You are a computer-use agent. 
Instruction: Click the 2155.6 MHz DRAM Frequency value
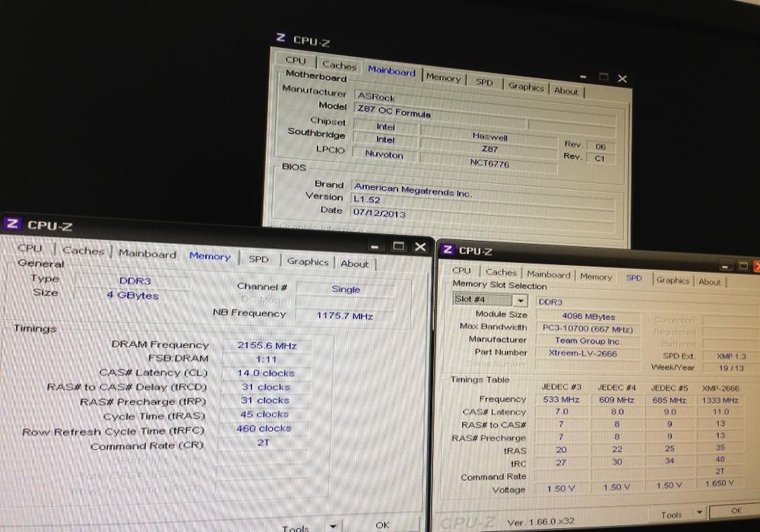267,346
